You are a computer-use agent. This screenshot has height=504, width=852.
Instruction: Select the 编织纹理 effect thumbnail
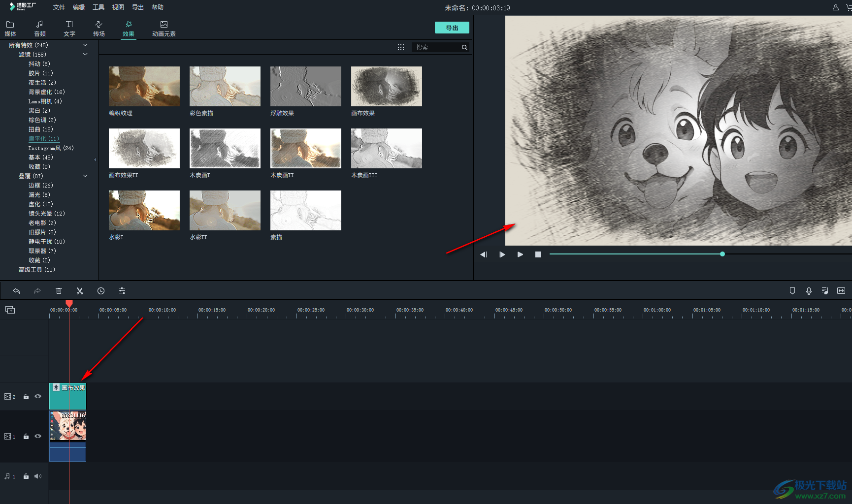[x=144, y=86]
